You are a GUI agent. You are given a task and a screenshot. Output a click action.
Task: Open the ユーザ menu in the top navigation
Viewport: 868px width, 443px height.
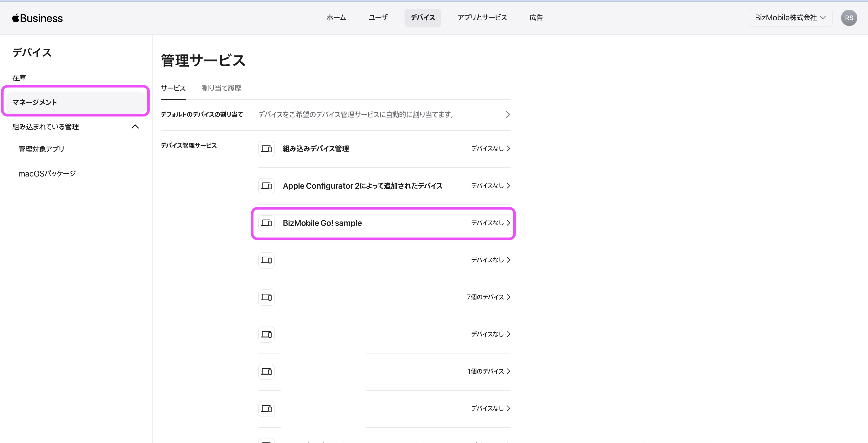(378, 18)
